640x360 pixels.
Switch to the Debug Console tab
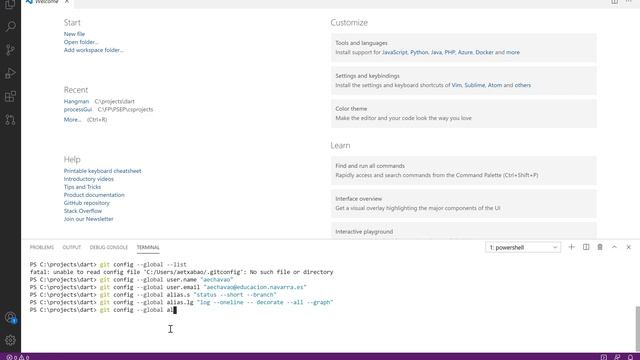pos(109,247)
